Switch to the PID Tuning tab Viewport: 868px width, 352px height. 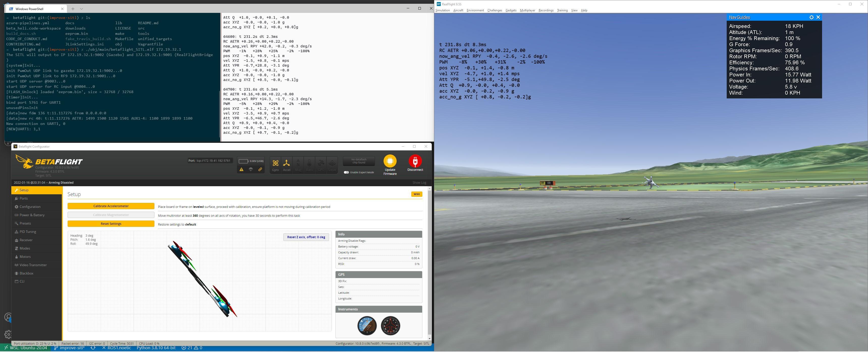pos(28,232)
